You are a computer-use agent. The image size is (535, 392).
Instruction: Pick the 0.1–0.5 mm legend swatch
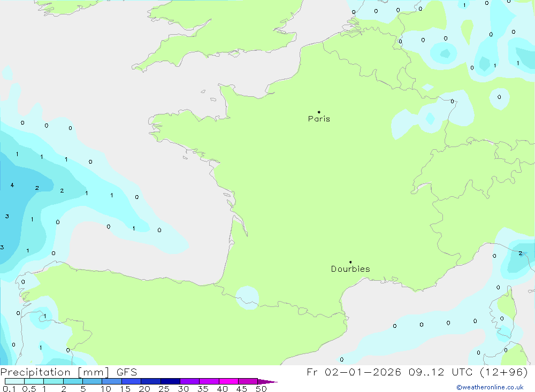click(x=14, y=381)
